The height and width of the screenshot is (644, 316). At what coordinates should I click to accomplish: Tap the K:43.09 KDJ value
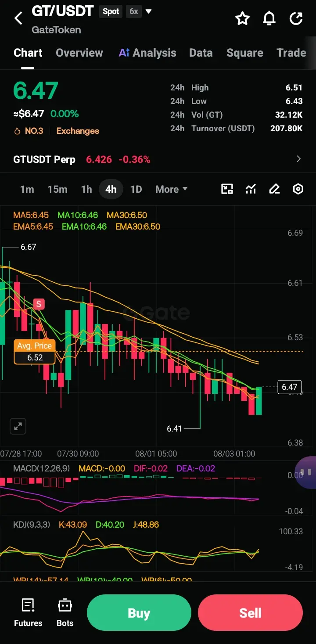point(73,525)
